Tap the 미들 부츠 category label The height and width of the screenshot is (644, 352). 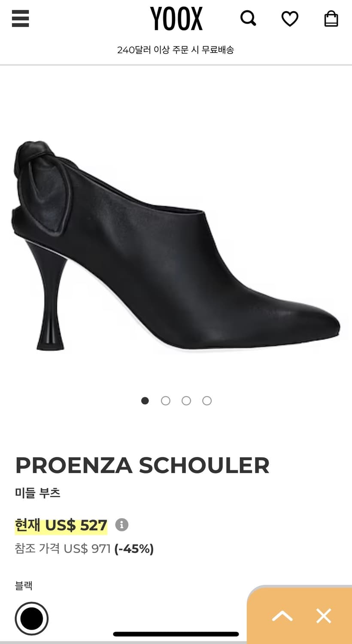38,492
